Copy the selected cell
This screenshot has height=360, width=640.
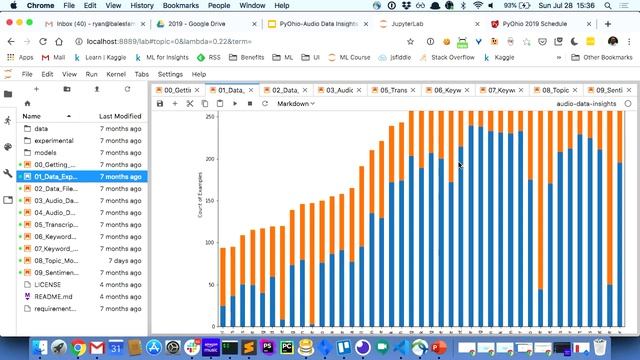pyautogui.click(x=205, y=104)
